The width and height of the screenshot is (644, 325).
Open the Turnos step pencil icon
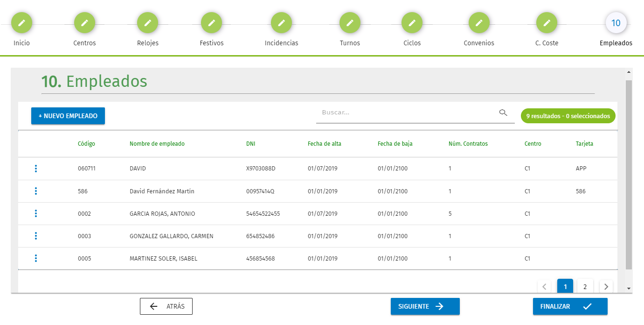click(x=350, y=22)
